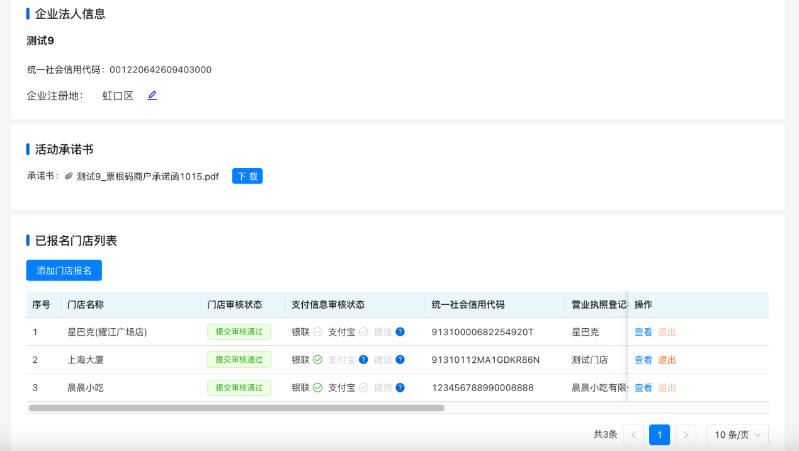Click the 添加门店报名 button
This screenshot has height=451, width=799.
(64, 270)
